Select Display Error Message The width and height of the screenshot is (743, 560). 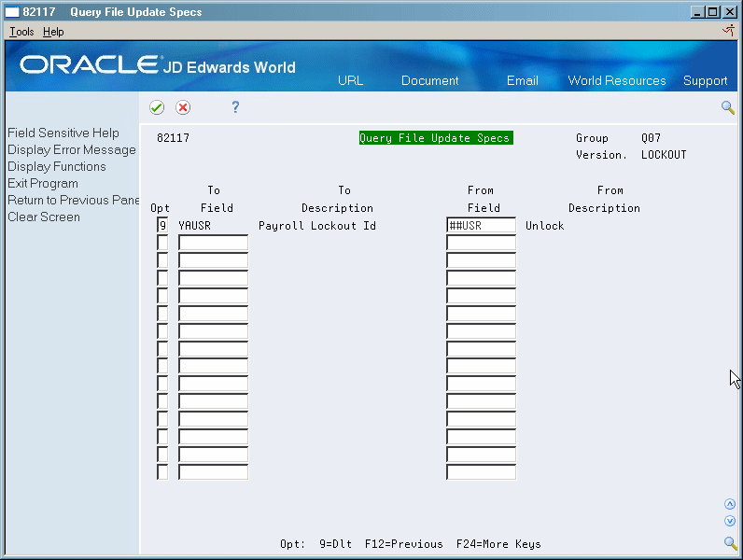pyautogui.click(x=72, y=150)
